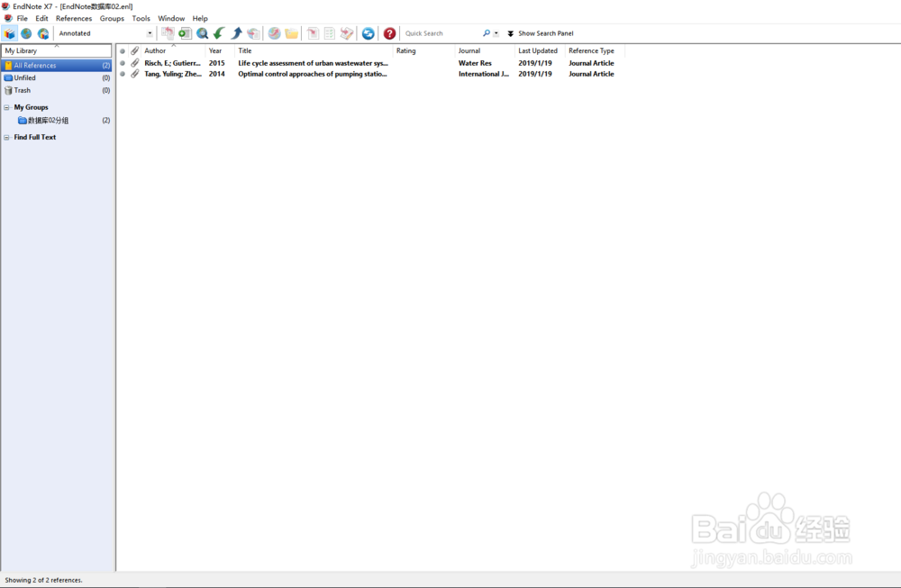Expand Show Search Panel double-arrow
Image resolution: width=901 pixels, height=588 pixels.
click(510, 33)
